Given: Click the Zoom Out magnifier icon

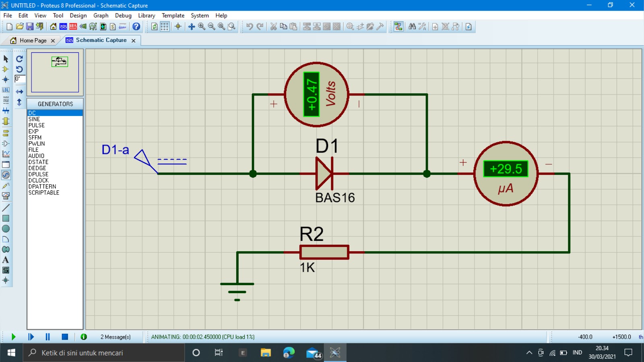Looking at the screenshot, I should (x=212, y=27).
